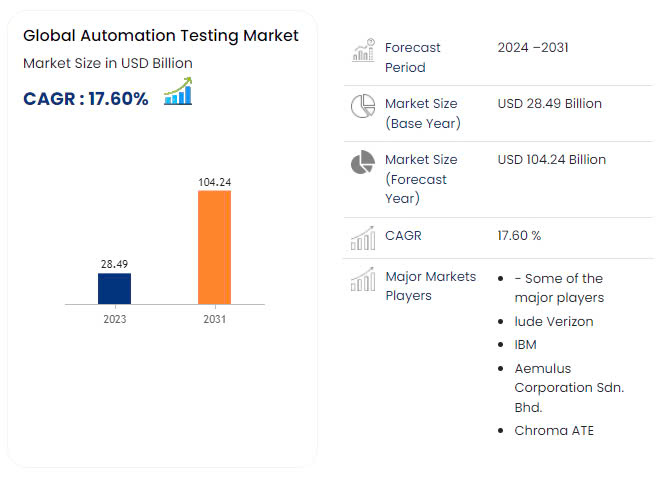The height and width of the screenshot is (479, 664).
Task: Click the 2031 axis label
Action: click(214, 320)
